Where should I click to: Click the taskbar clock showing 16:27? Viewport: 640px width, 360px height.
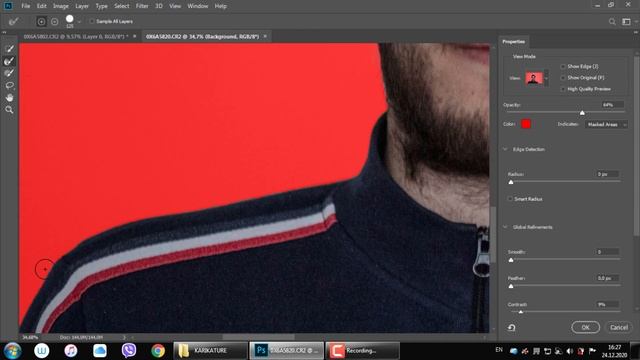(x=614, y=347)
